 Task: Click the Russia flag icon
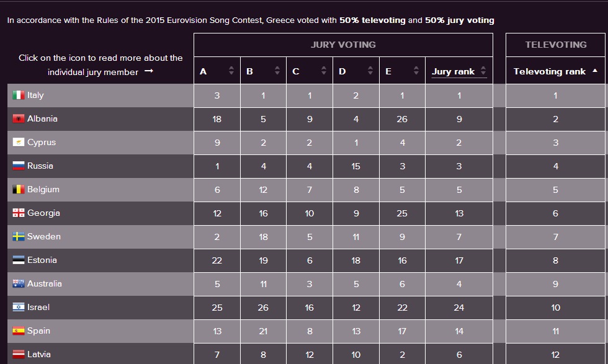pos(17,166)
